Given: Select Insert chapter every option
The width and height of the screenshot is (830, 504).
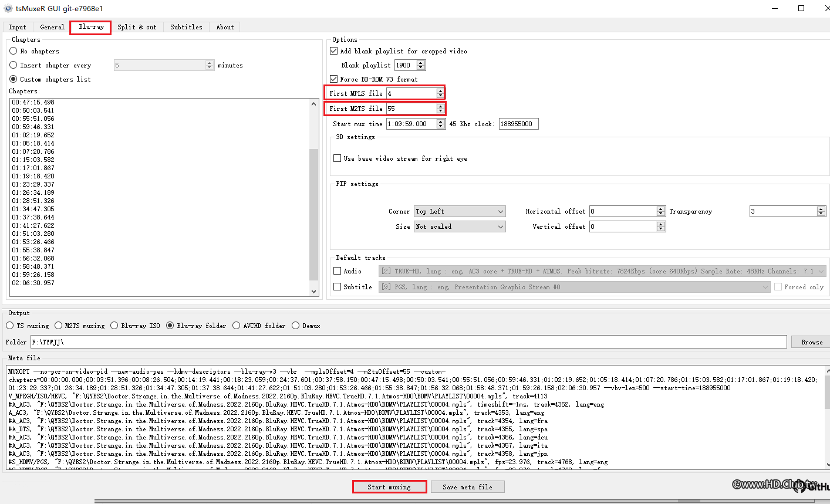Looking at the screenshot, I should point(50,65).
